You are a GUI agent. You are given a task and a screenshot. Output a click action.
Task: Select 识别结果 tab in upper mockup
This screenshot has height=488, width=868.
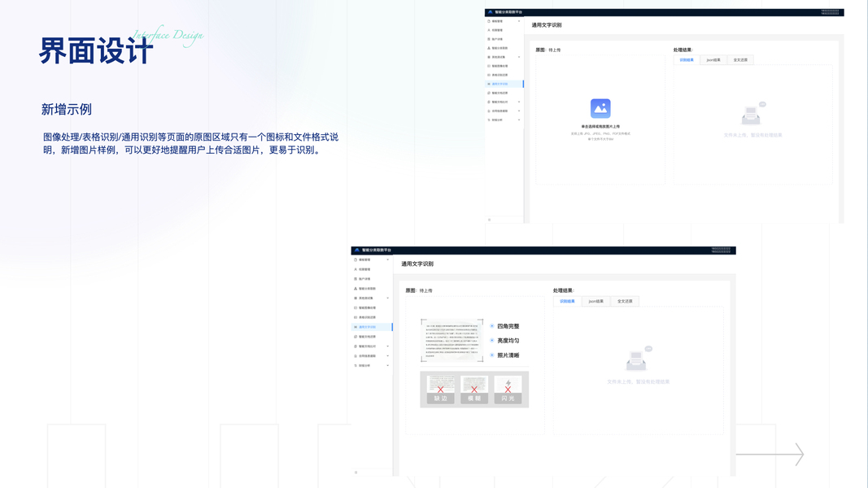687,59
